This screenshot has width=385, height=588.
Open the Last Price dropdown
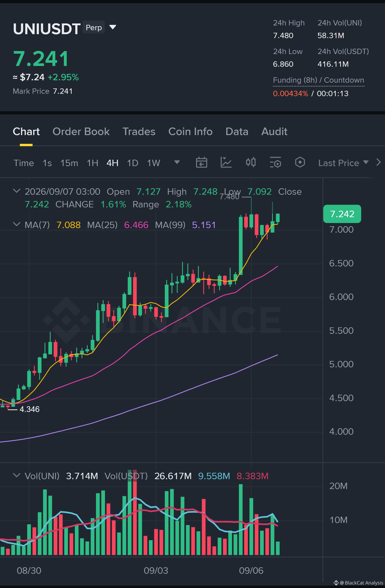[x=343, y=163]
